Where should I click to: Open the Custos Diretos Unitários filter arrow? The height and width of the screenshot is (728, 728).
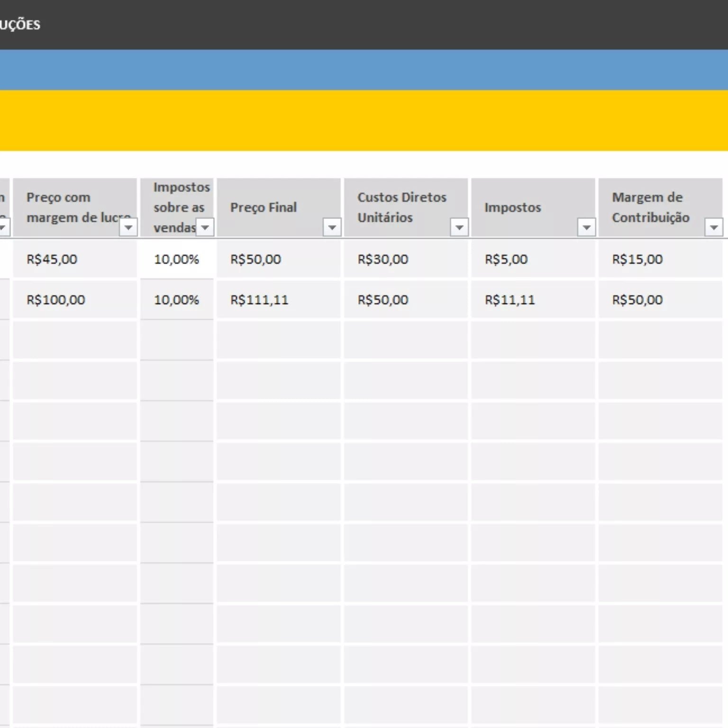(x=459, y=227)
